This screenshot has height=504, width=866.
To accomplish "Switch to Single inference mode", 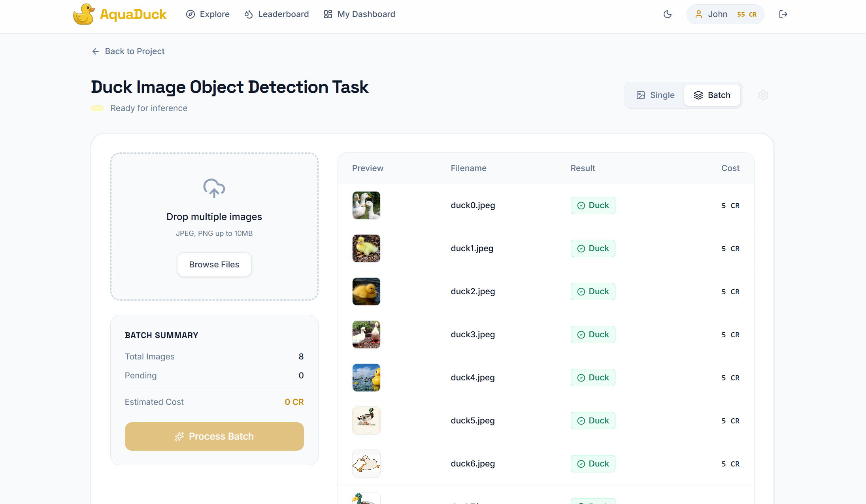I will coord(655,95).
